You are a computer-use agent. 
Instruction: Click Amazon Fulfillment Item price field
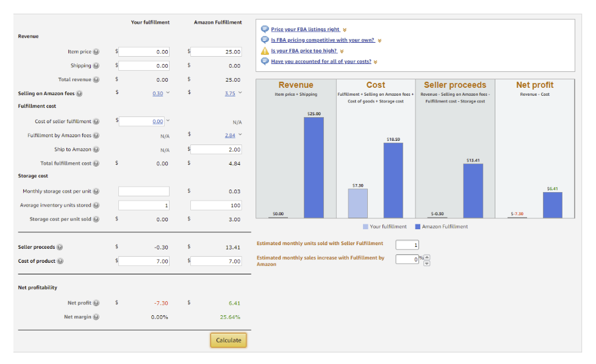point(216,52)
